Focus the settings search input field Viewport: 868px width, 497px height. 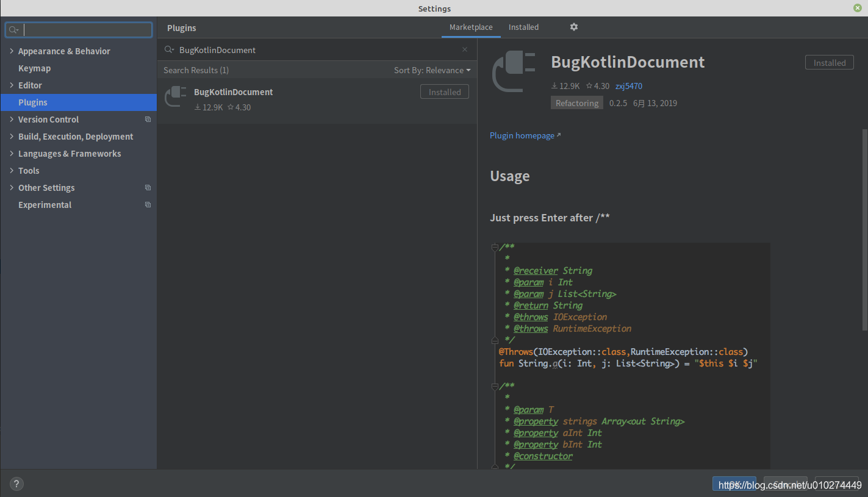(x=79, y=30)
